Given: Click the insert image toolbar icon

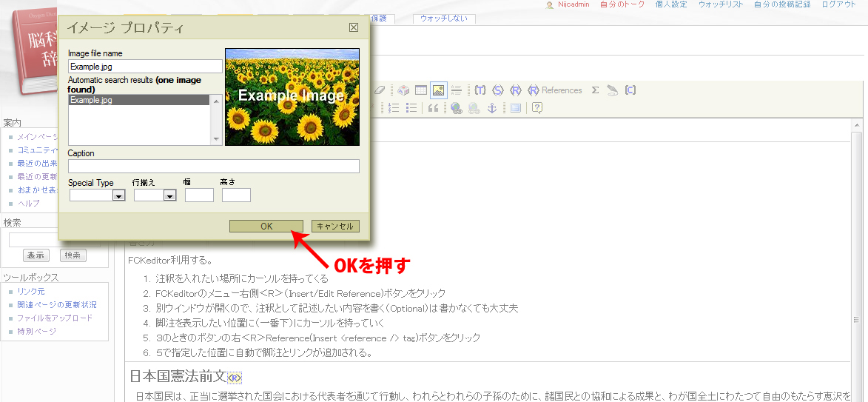Looking at the screenshot, I should point(438,90).
